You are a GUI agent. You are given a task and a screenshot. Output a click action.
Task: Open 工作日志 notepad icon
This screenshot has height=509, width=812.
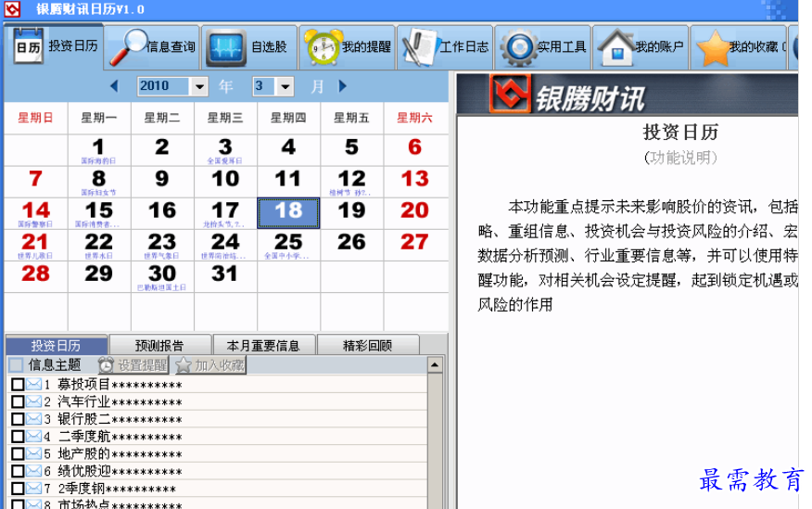421,47
